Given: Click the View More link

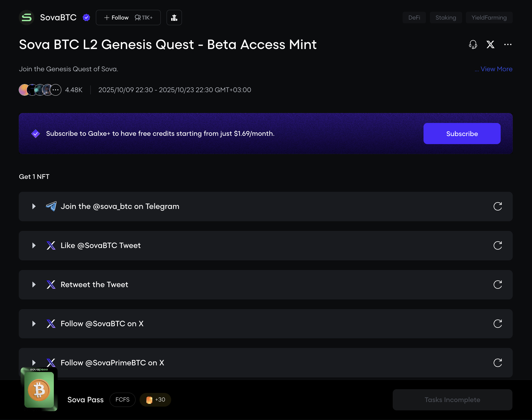Looking at the screenshot, I should (496, 69).
